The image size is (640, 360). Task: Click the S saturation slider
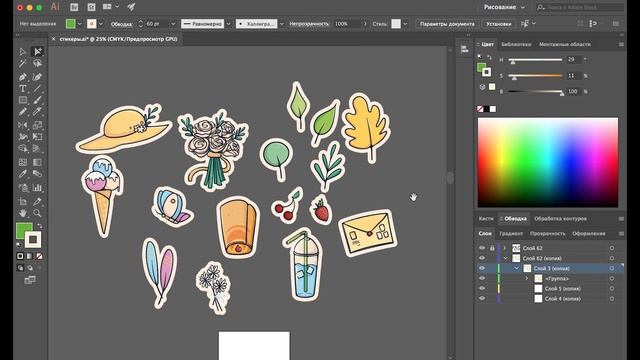tap(536, 76)
